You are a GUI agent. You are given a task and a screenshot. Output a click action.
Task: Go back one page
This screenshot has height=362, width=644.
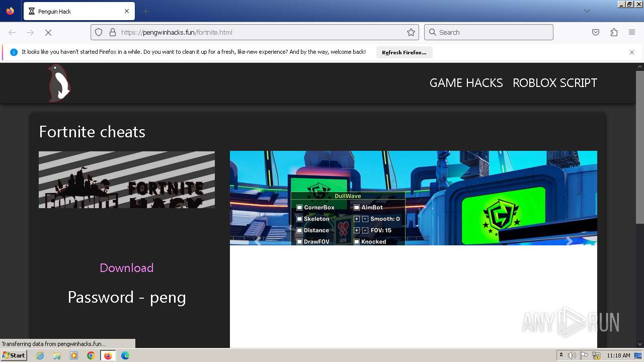[12, 32]
